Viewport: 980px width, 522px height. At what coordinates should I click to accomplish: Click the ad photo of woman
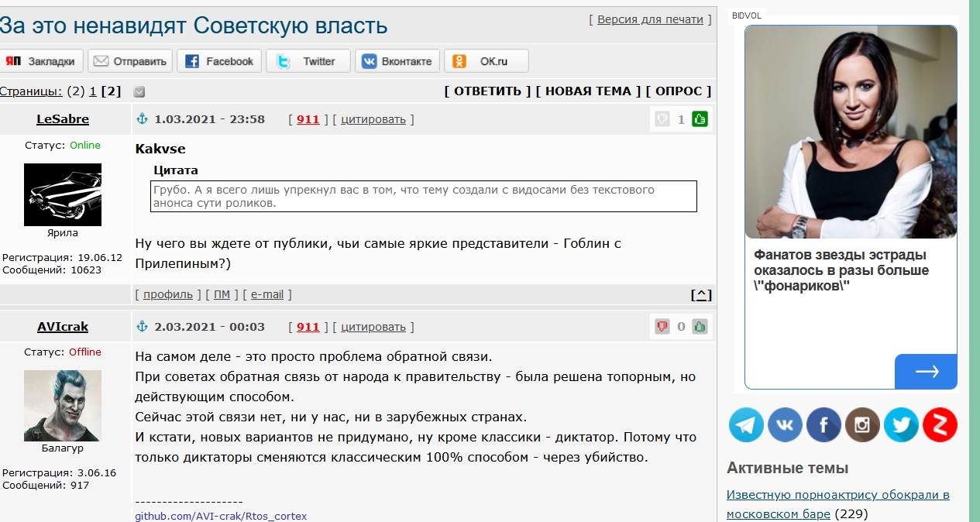tap(851, 132)
